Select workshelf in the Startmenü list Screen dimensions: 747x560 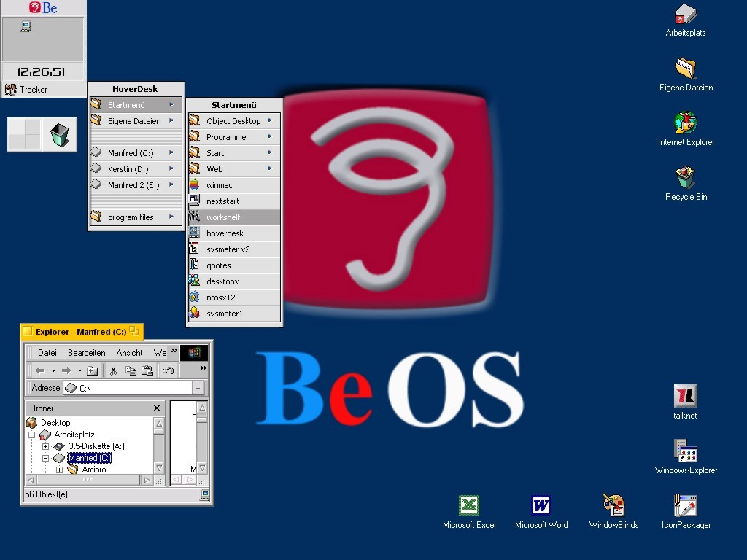coord(233,217)
